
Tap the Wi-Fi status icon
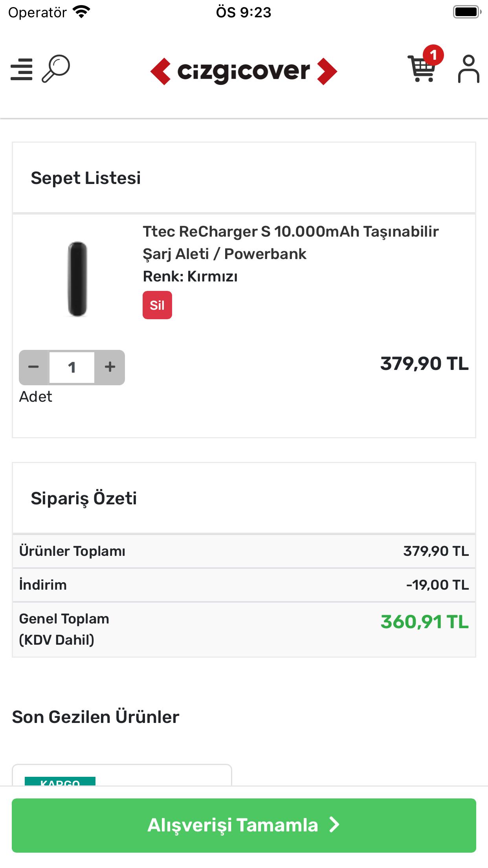82,12
